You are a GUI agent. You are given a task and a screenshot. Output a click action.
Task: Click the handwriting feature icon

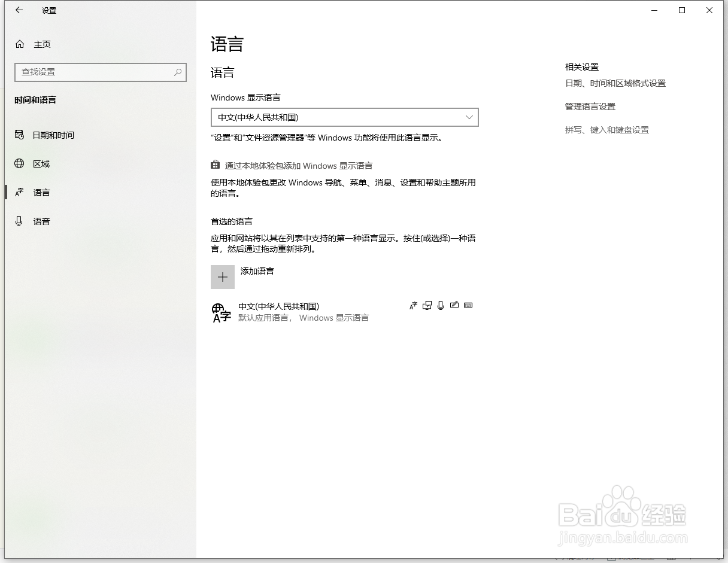click(x=454, y=305)
